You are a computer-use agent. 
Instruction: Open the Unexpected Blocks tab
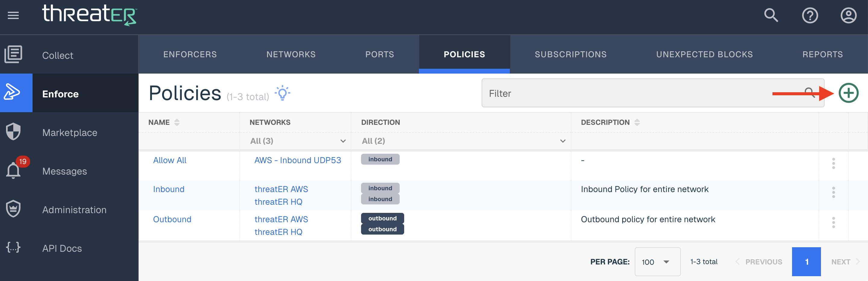704,55
